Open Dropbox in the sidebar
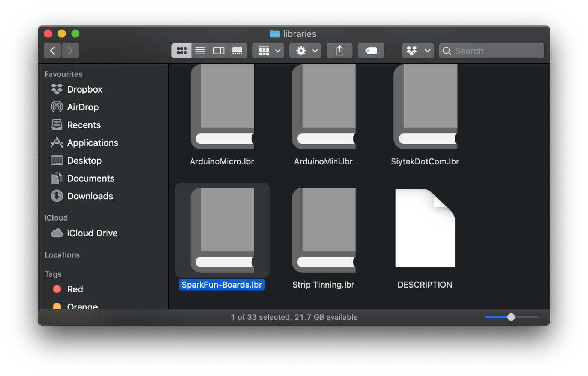588x376 pixels. [x=84, y=90]
